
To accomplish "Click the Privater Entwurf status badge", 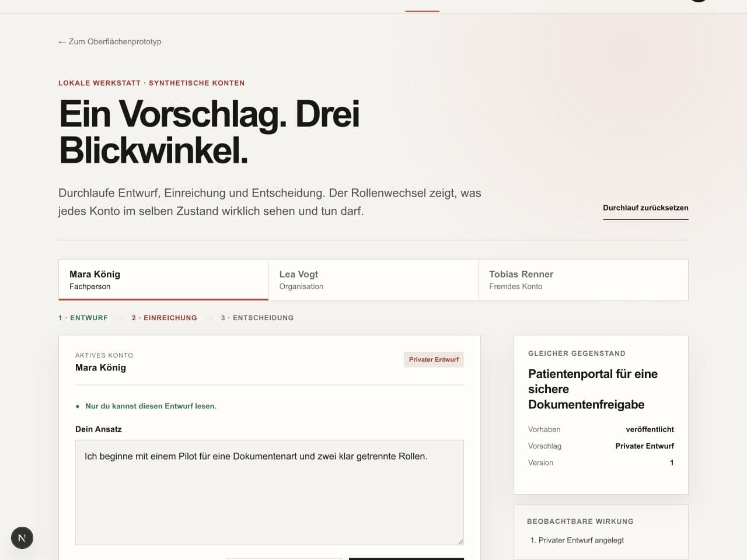I will coord(434,359).
